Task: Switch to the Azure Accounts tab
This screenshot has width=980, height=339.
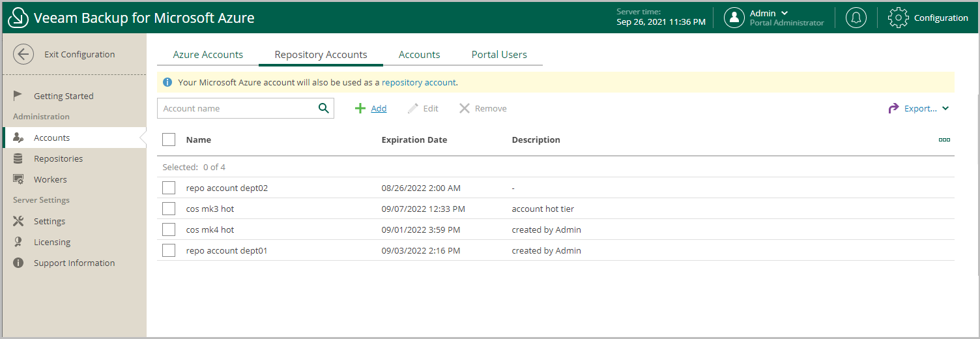Action: (x=208, y=55)
